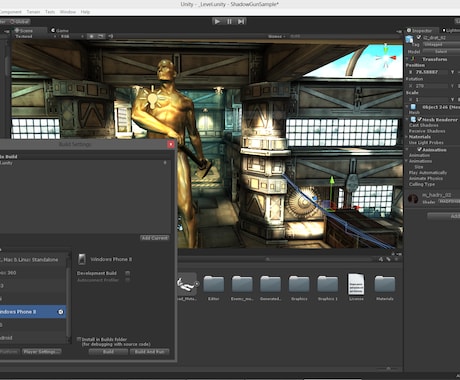
Task: Open the Graphics 1 folder
Action: click(x=328, y=284)
